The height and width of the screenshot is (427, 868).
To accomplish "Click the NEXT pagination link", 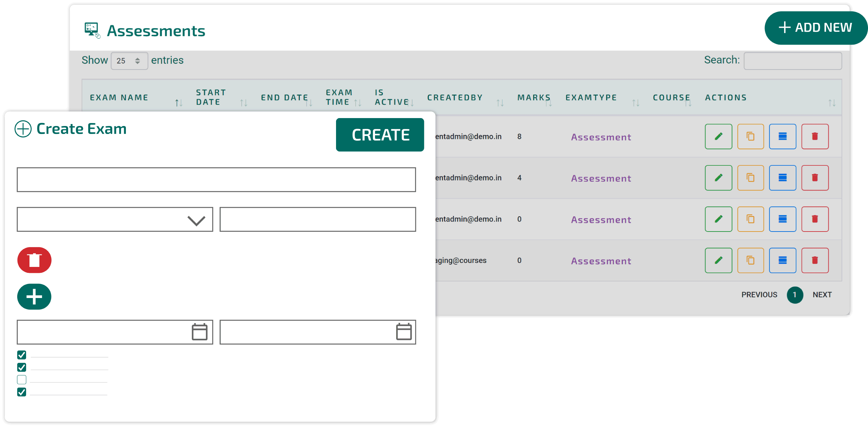I will pos(822,295).
